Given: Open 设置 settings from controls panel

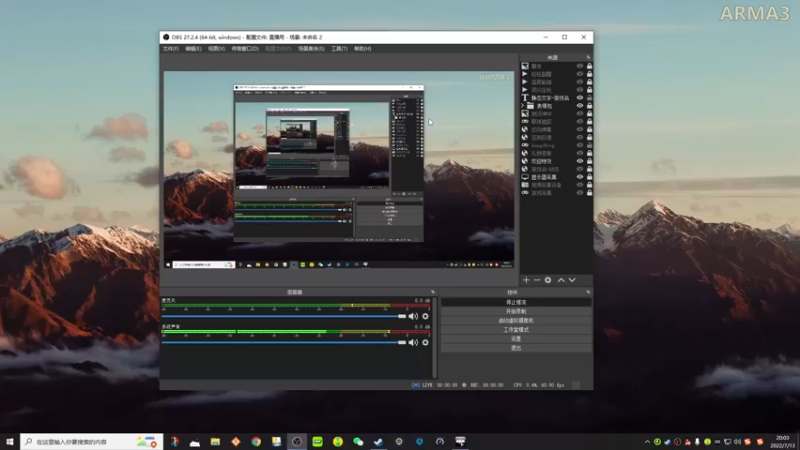Looking at the screenshot, I should [x=516, y=339].
